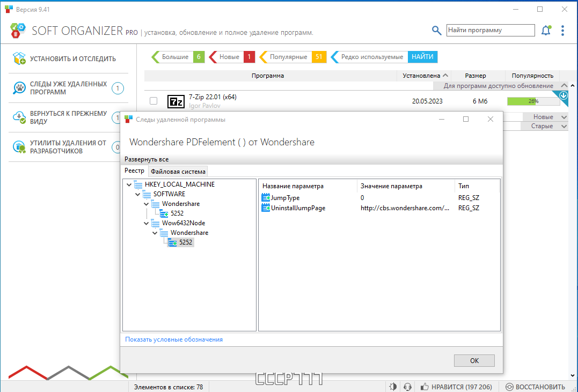The height and width of the screenshot is (392, 578).
Task: Click Развернуть все
Action: click(147, 159)
